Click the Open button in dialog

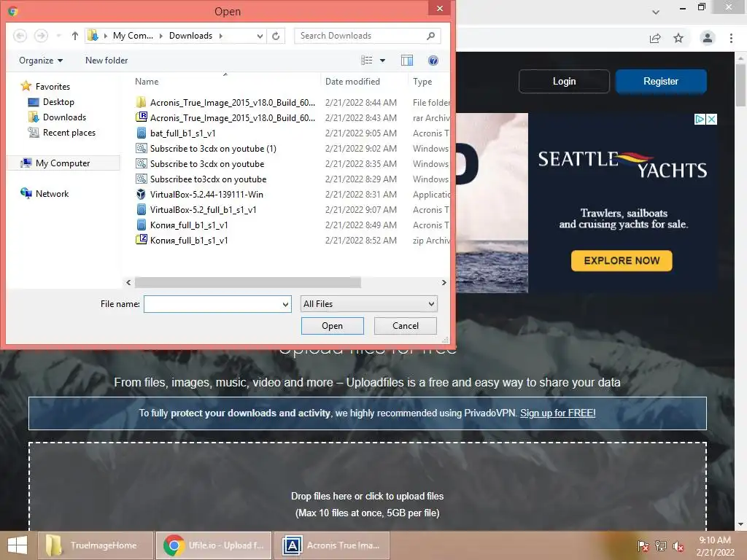pyautogui.click(x=333, y=326)
